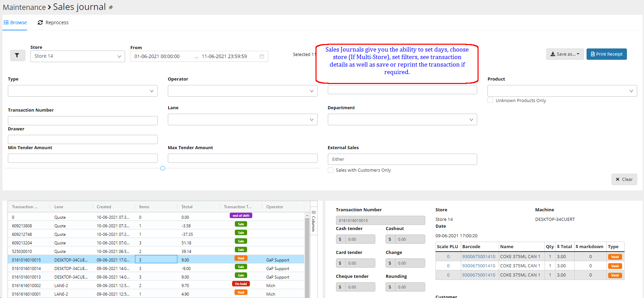The width and height of the screenshot is (644, 298).
Task: Sort by the Stotal column header
Action: pyautogui.click(x=187, y=207)
